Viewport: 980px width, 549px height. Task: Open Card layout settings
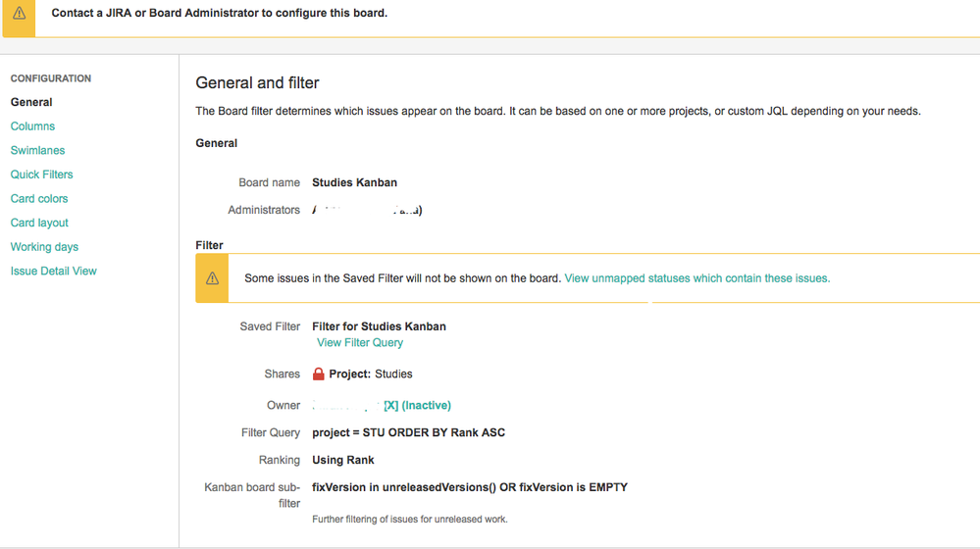(x=39, y=223)
